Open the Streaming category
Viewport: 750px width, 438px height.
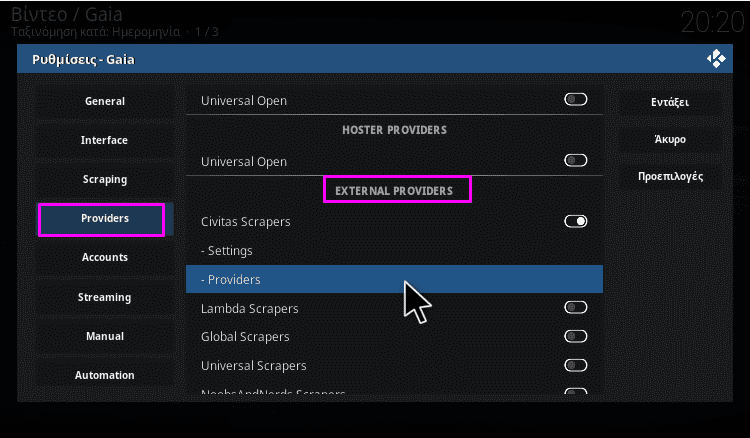[105, 297]
